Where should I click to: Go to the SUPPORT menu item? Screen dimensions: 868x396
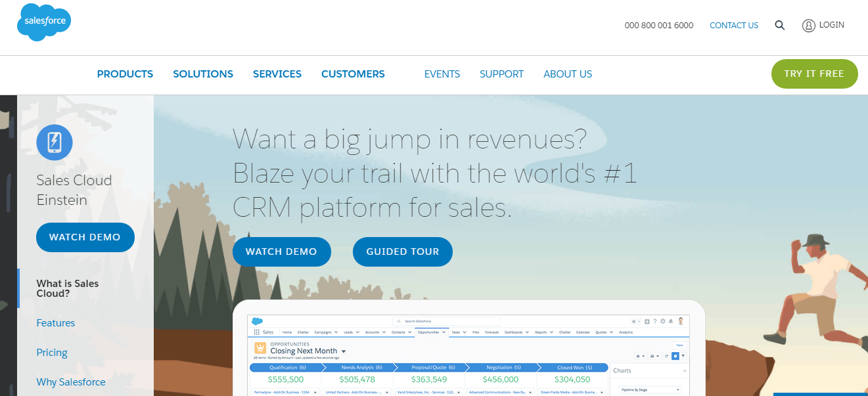(x=501, y=74)
